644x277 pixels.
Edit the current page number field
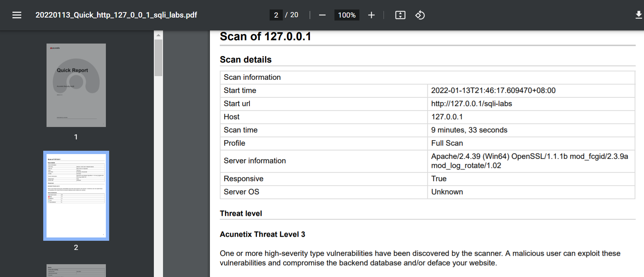click(x=276, y=15)
